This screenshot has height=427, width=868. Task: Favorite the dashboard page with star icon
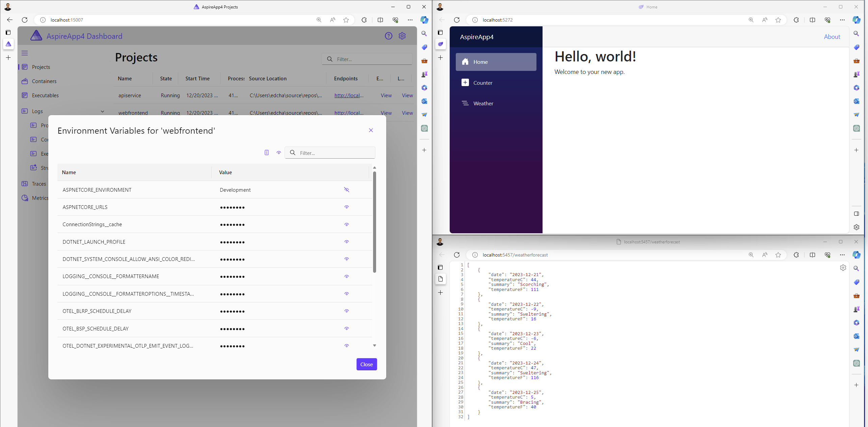346,20
